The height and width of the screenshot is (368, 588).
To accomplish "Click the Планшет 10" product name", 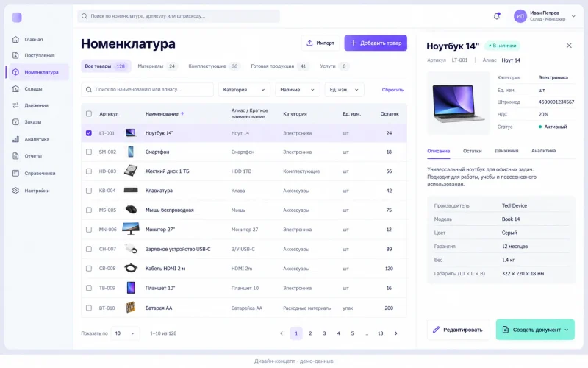I will click(x=160, y=288).
